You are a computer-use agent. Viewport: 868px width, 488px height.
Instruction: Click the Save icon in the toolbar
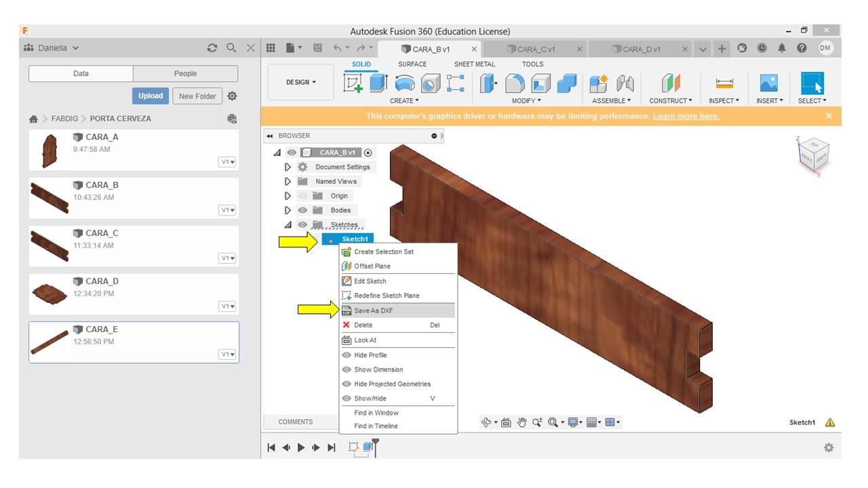point(317,48)
